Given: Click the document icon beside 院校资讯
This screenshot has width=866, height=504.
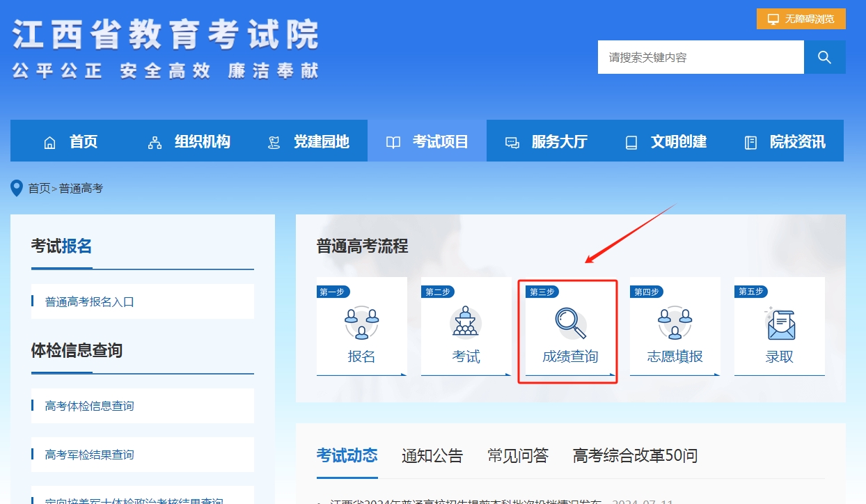Looking at the screenshot, I should point(750,143).
